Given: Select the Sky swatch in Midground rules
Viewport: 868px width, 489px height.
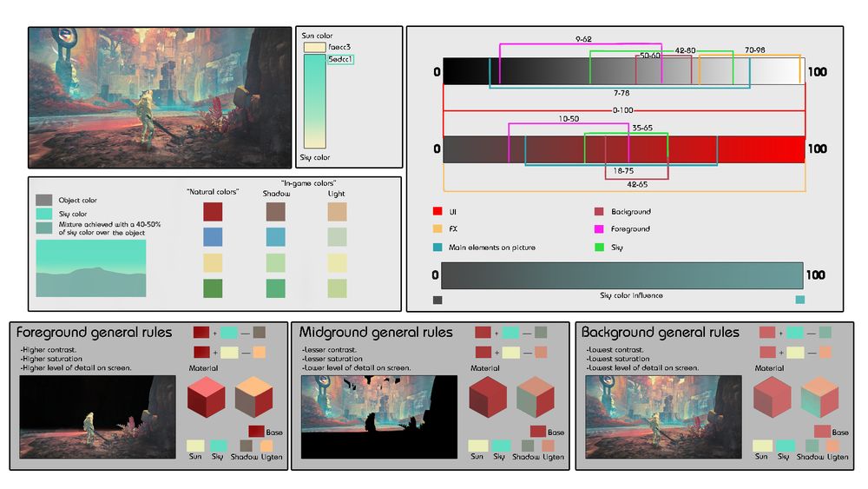Looking at the screenshot, I should click(x=501, y=446).
